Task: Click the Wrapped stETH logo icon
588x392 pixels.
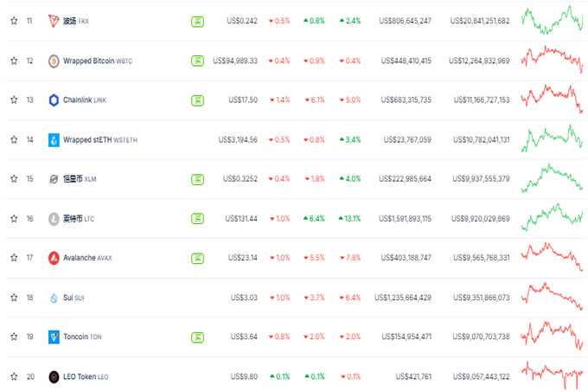Action: pyautogui.click(x=54, y=139)
